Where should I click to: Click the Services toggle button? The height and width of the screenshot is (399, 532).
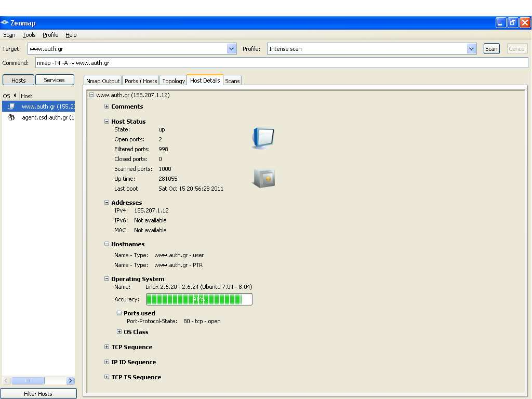coord(54,79)
